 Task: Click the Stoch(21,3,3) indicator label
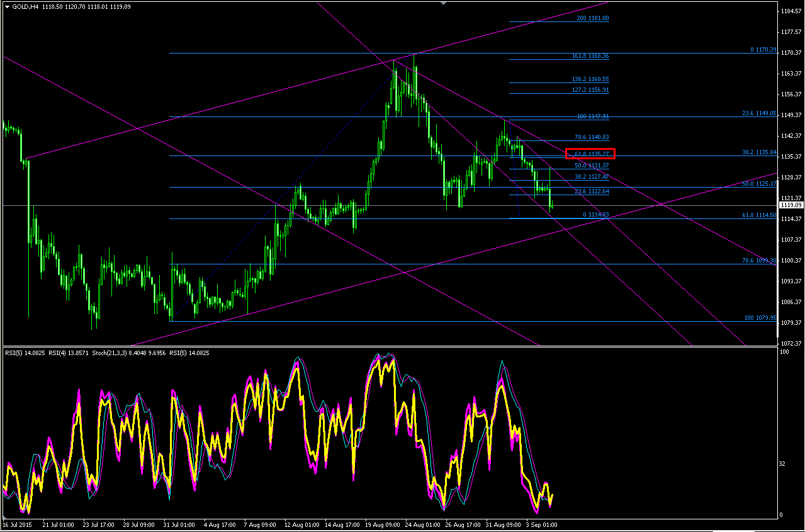[128, 353]
